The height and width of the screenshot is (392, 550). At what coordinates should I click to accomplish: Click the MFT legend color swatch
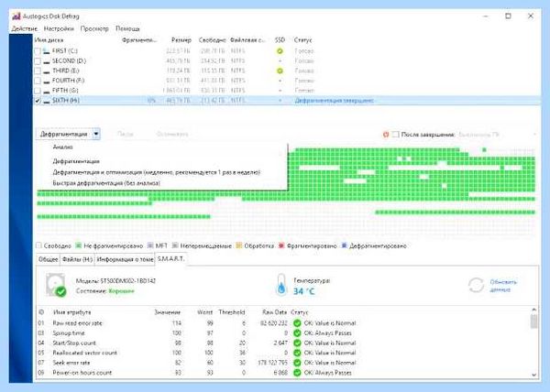coord(150,245)
